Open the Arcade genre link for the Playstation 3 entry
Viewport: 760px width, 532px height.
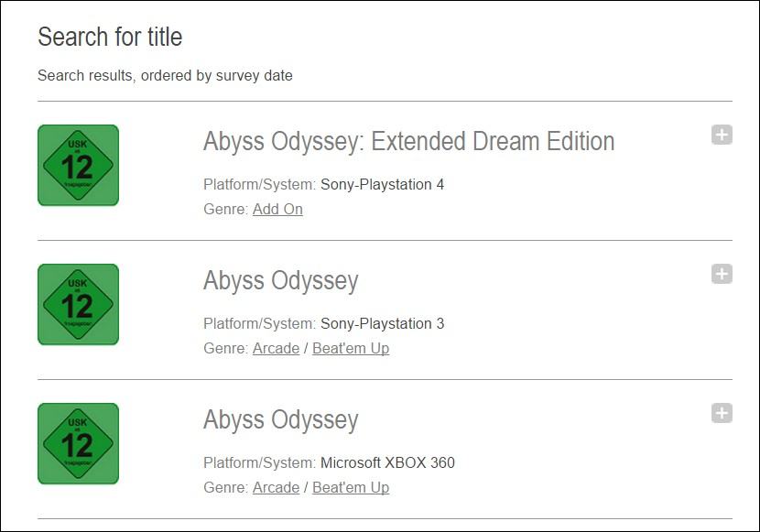coord(276,348)
